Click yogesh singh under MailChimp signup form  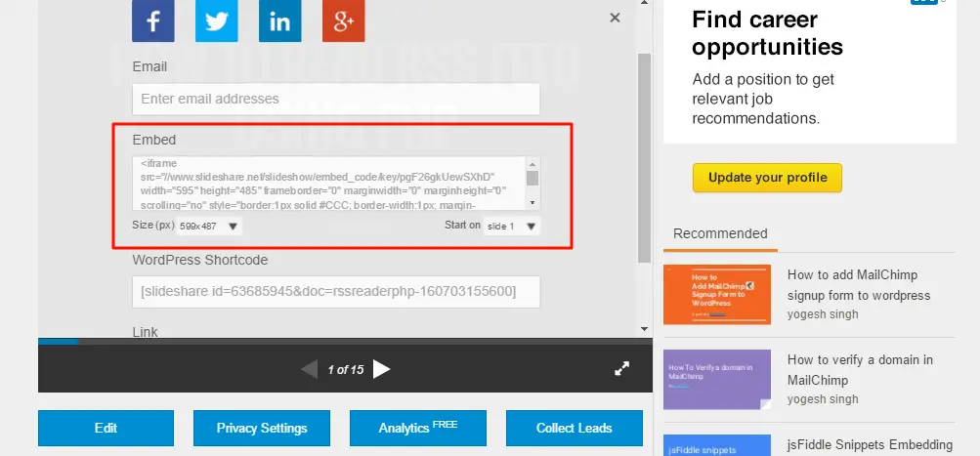[x=823, y=313]
